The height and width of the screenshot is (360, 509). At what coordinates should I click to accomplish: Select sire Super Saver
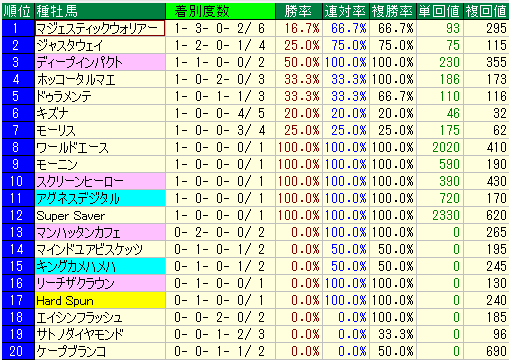click(100, 215)
